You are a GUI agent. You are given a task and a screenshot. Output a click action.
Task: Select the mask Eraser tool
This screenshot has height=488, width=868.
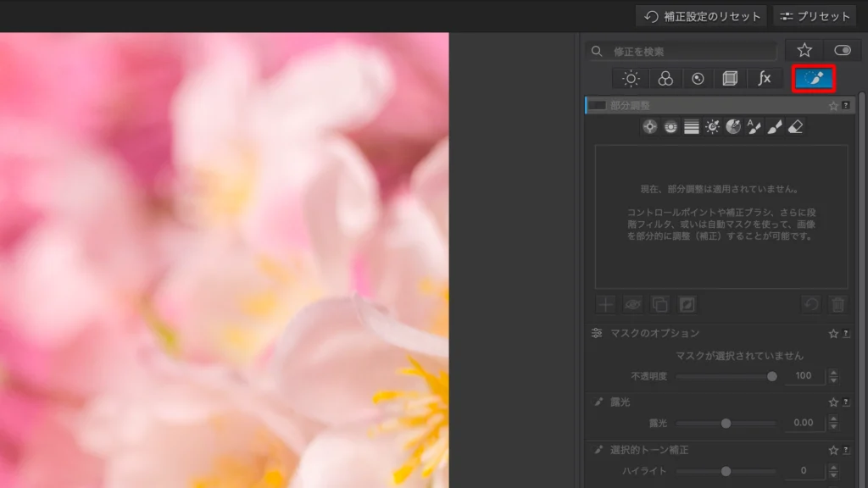tap(795, 127)
